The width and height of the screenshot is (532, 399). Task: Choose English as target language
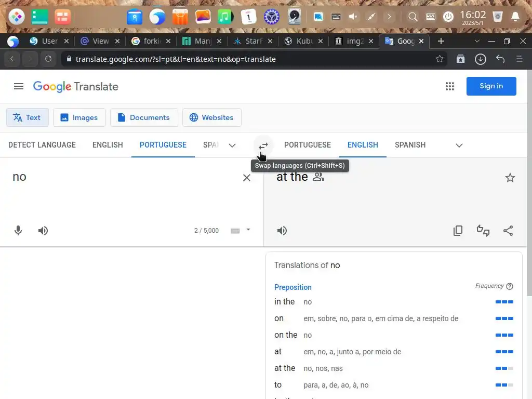(363, 145)
